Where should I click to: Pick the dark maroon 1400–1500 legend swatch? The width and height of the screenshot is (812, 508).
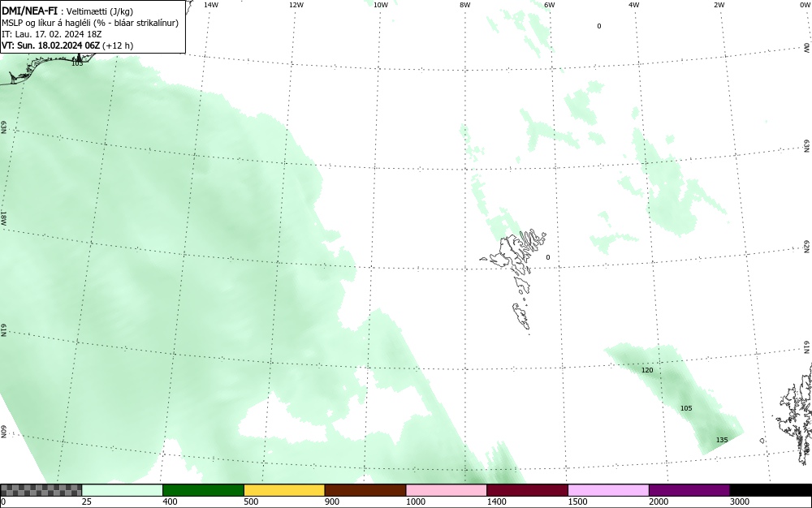click(527, 490)
